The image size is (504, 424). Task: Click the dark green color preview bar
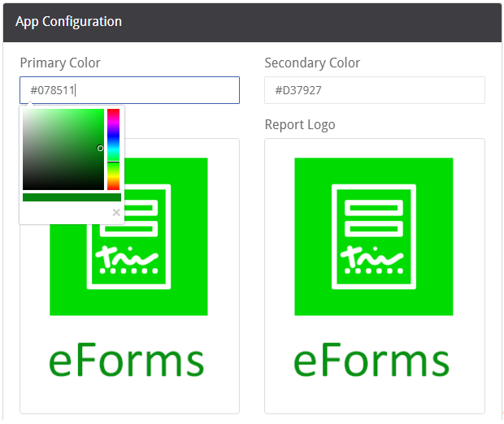tap(72, 197)
